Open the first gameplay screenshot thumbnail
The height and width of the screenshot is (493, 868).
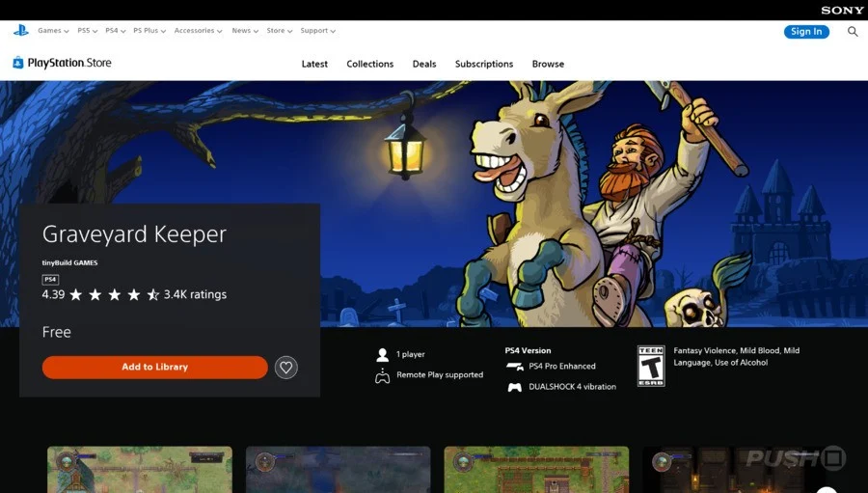point(140,469)
